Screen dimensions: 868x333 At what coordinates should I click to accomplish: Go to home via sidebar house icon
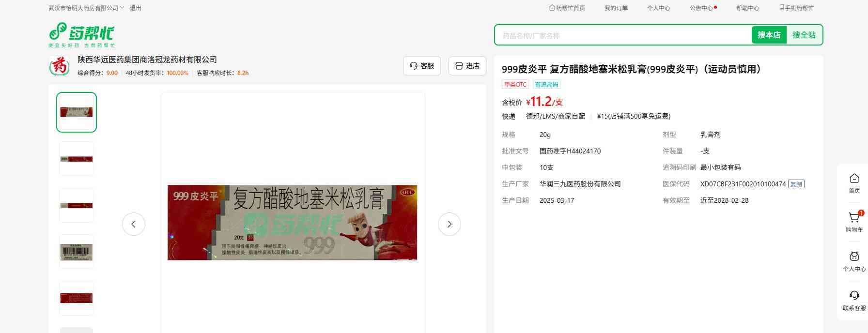point(854,179)
